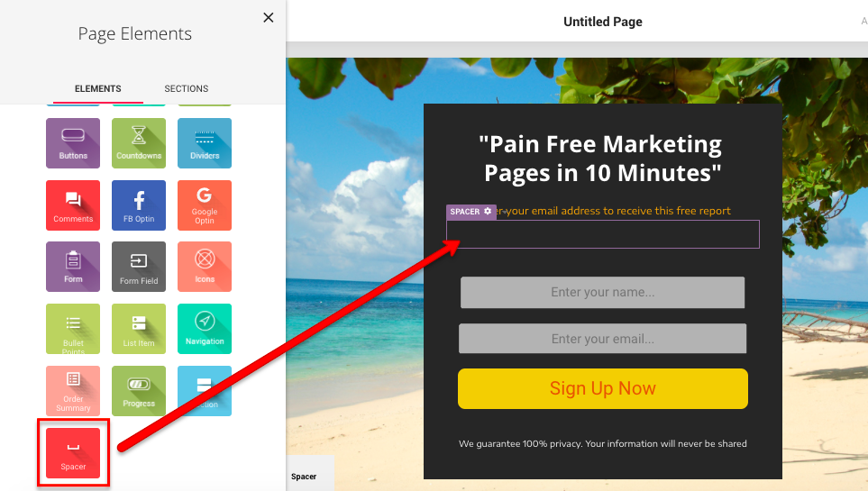
Task: Open Spacer settings gear icon
Action: point(488,211)
